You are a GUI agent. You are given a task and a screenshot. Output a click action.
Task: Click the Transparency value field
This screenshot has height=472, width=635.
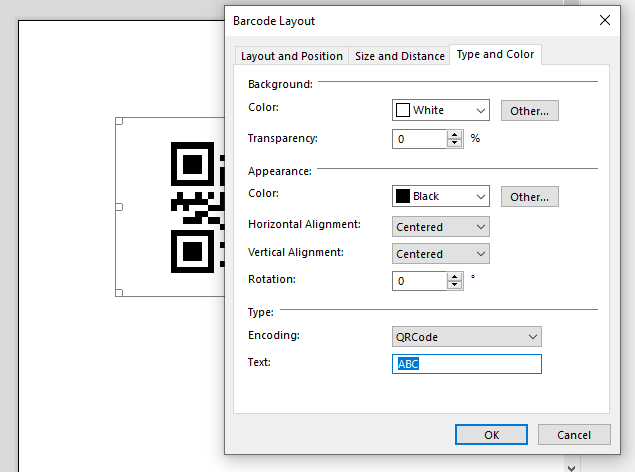(x=419, y=139)
